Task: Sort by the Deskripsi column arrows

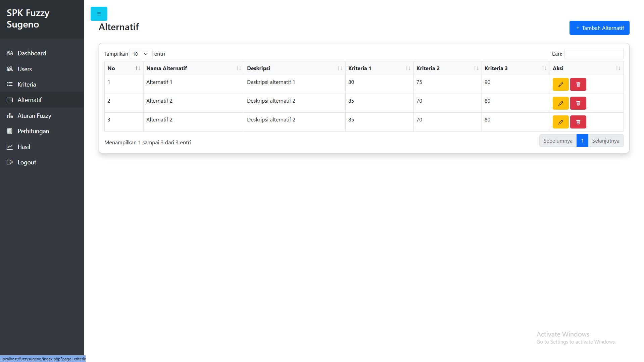Action: [x=340, y=68]
